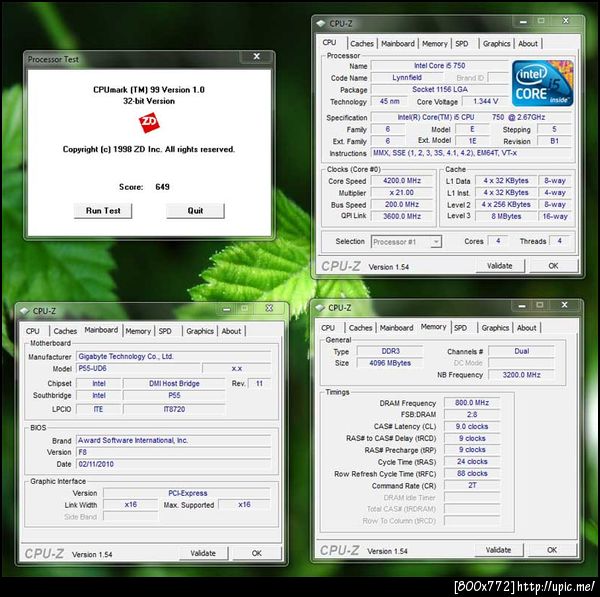Click the CPU-Z title icon in top-right window
The width and height of the screenshot is (600, 597).
coord(321,23)
